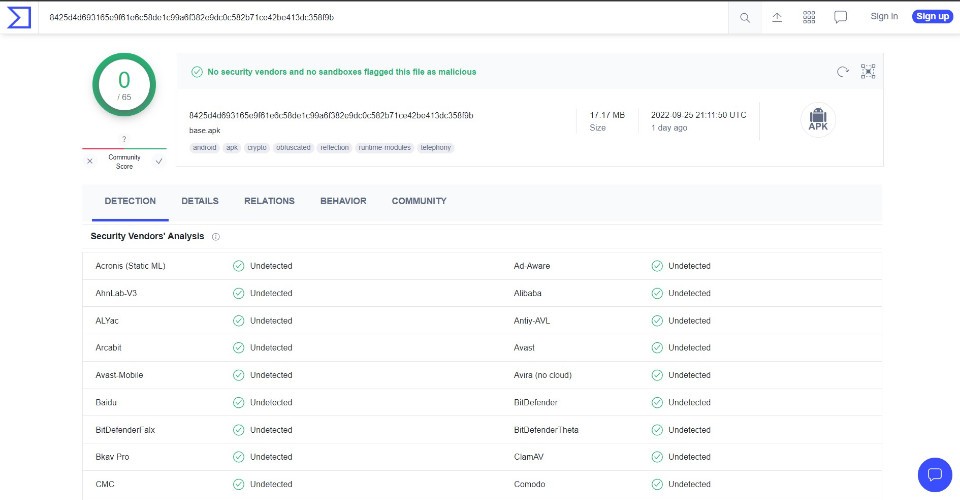Viewport: 960px width, 500px height.
Task: Click the Alibaba undetected check icon
Action: [657, 294]
